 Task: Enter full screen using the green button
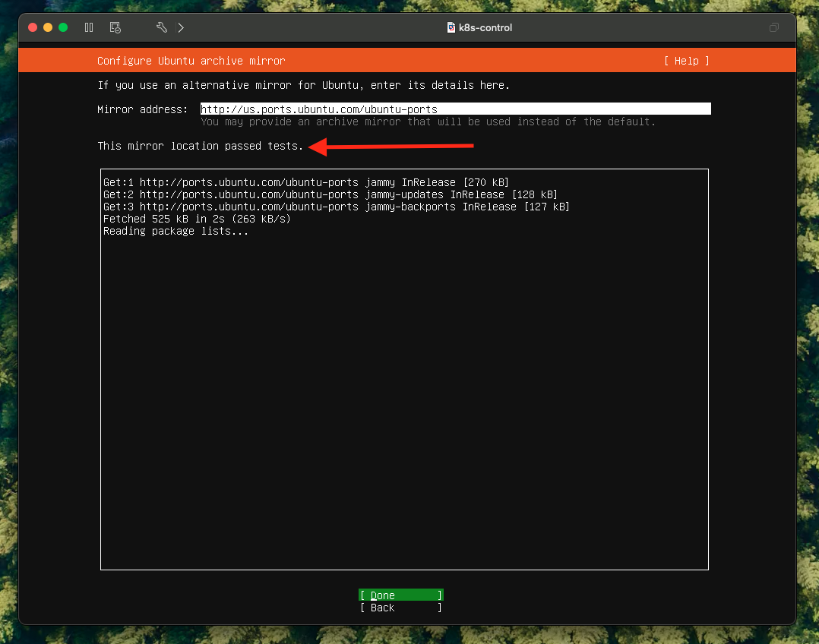coord(63,27)
